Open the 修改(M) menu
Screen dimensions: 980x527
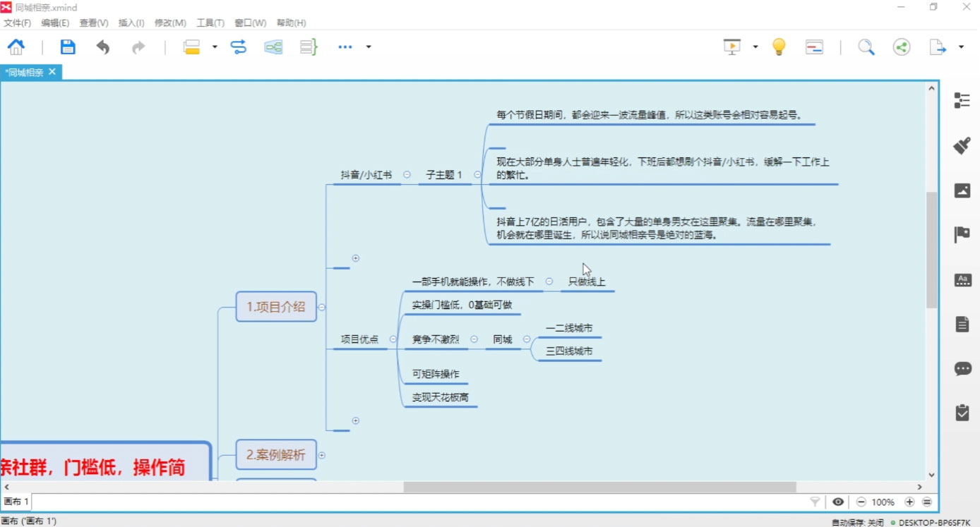pyautogui.click(x=169, y=22)
